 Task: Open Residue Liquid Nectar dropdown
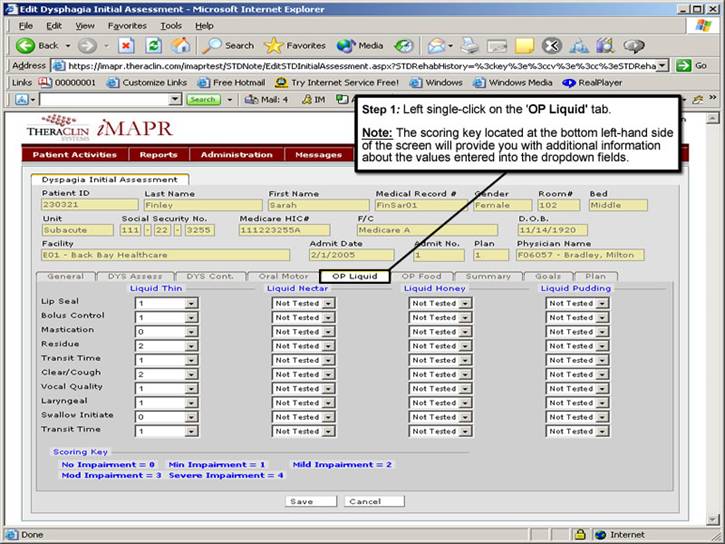point(328,346)
